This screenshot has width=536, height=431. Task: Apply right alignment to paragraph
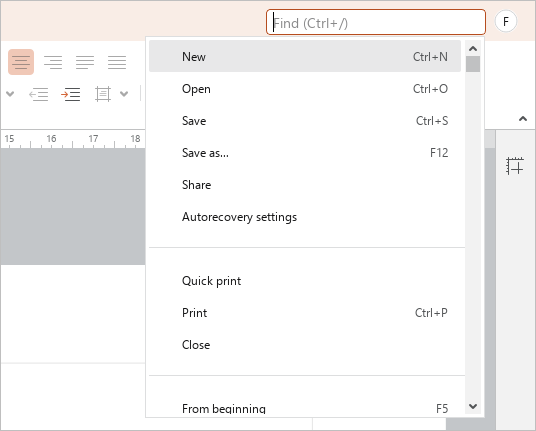(x=53, y=62)
